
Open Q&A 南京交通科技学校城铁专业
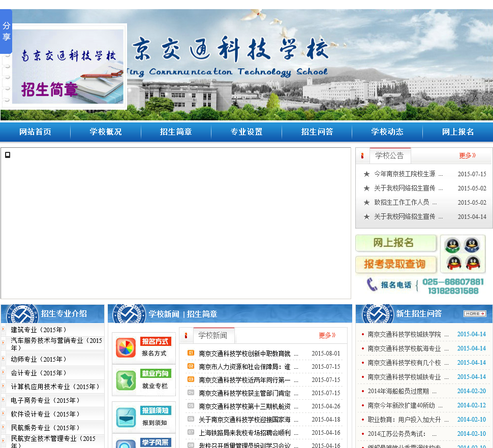[x=408, y=377]
